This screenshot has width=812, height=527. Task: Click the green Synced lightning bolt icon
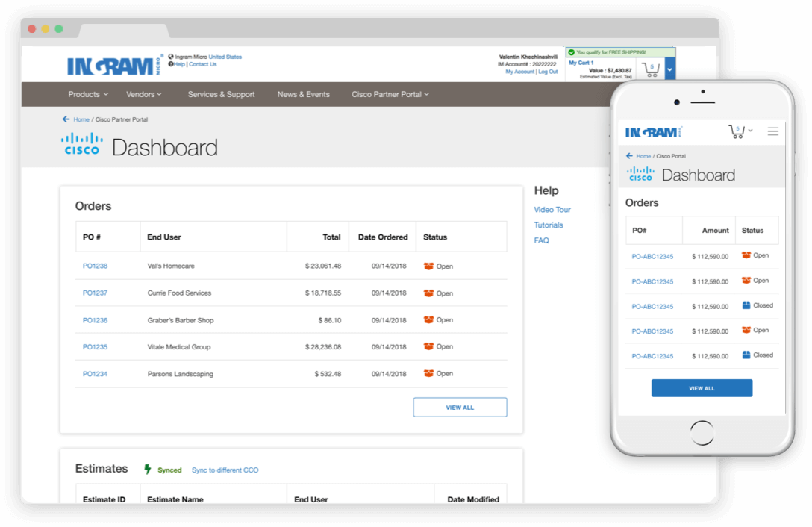(148, 470)
